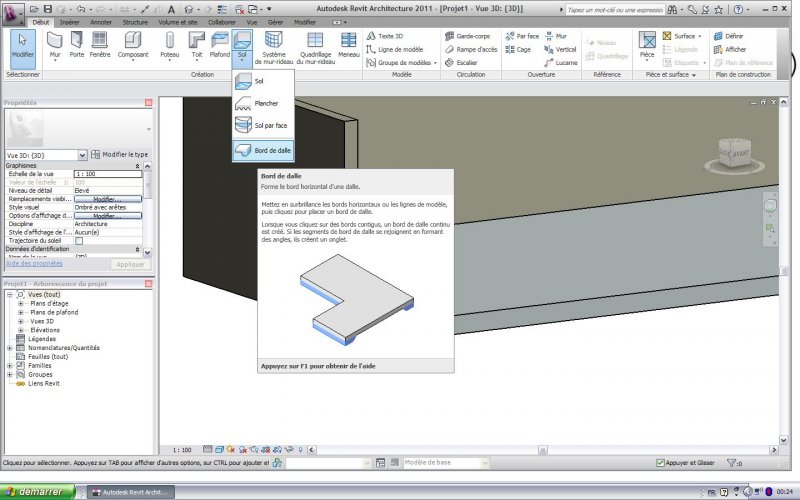Click the Texte 3D tool
The height and width of the screenshot is (500, 800).
pyautogui.click(x=385, y=36)
